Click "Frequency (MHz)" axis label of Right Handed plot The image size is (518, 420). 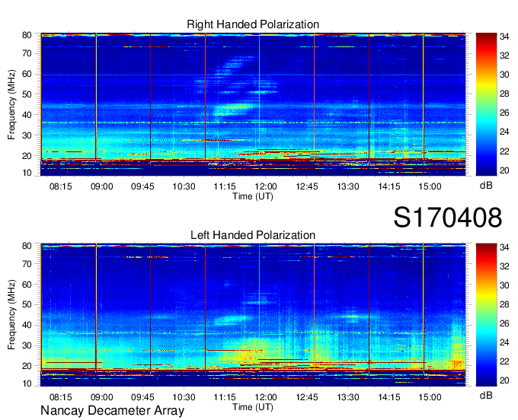tap(11, 104)
